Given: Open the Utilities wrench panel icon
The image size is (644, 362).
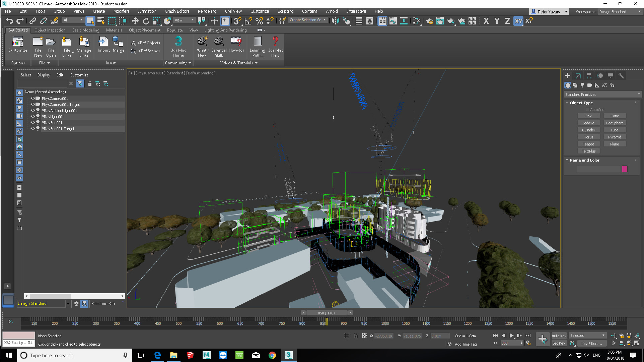Looking at the screenshot, I should (x=621, y=76).
